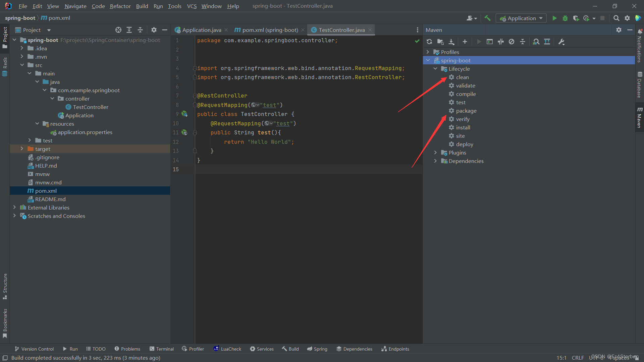Download sources and documentation in Maven toolbar
Image resolution: width=644 pixels, height=362 pixels.
[x=451, y=42]
